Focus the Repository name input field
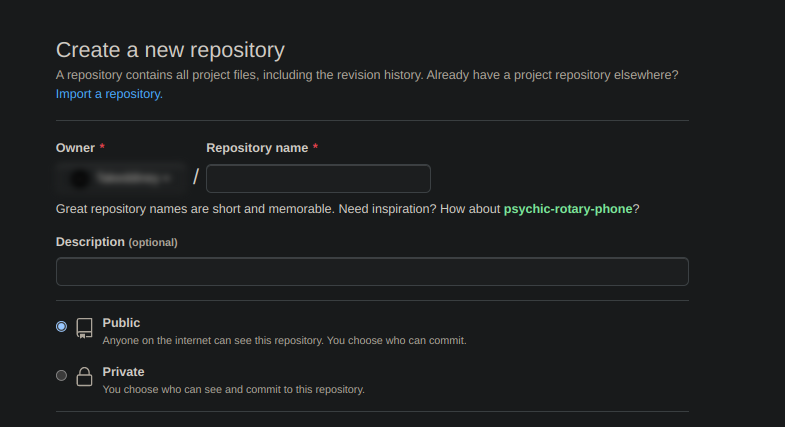Viewport: 785px width, 427px height. (318, 179)
